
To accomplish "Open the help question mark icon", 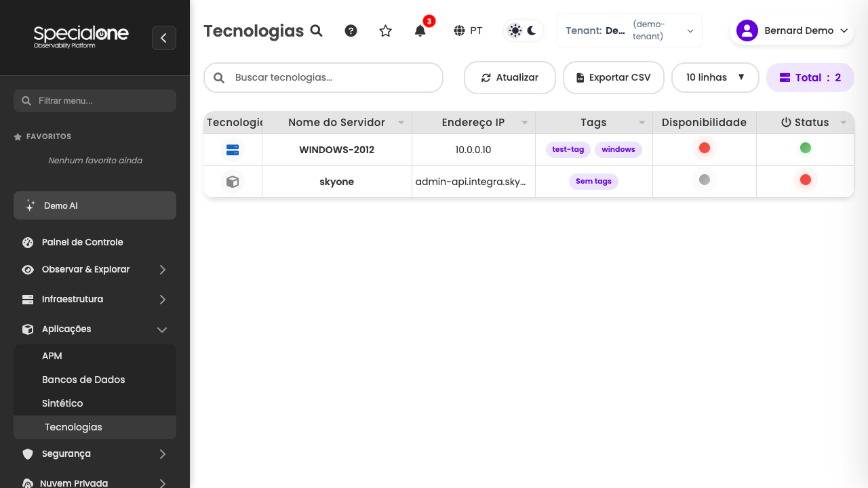I will 351,30.
